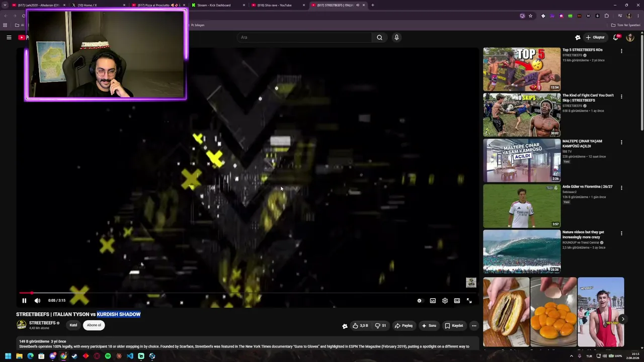Save video with the Kaydet button
Image resolution: width=644 pixels, height=362 pixels.
pos(454,326)
